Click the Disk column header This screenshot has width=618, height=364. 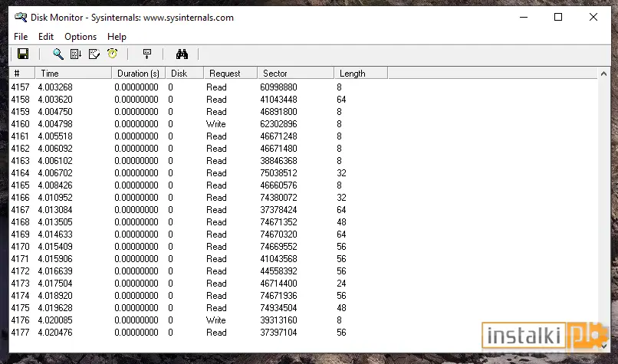coord(185,74)
